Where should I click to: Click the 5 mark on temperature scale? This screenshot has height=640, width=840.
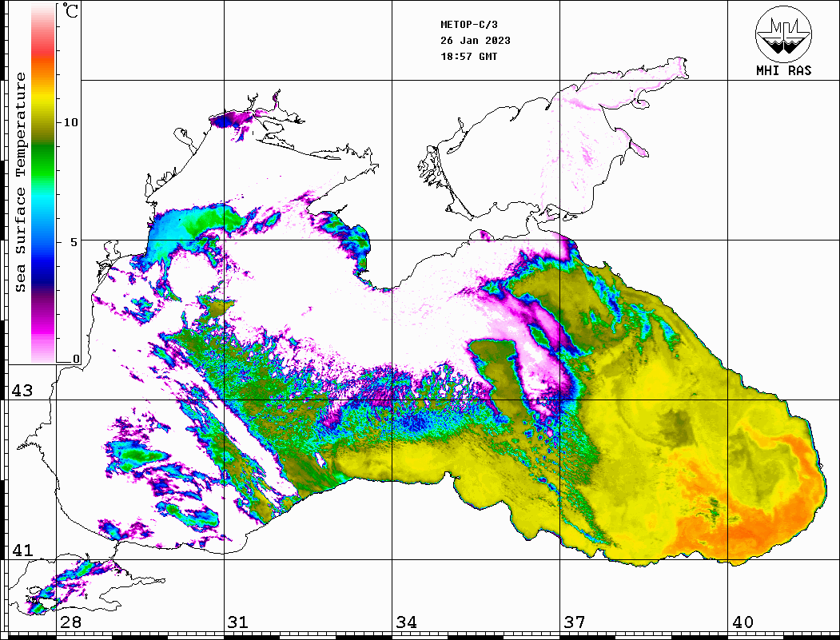(74, 242)
